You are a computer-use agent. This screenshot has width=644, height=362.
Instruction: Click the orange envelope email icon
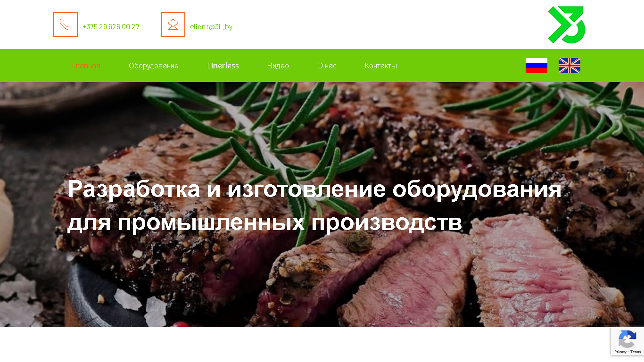tap(173, 25)
